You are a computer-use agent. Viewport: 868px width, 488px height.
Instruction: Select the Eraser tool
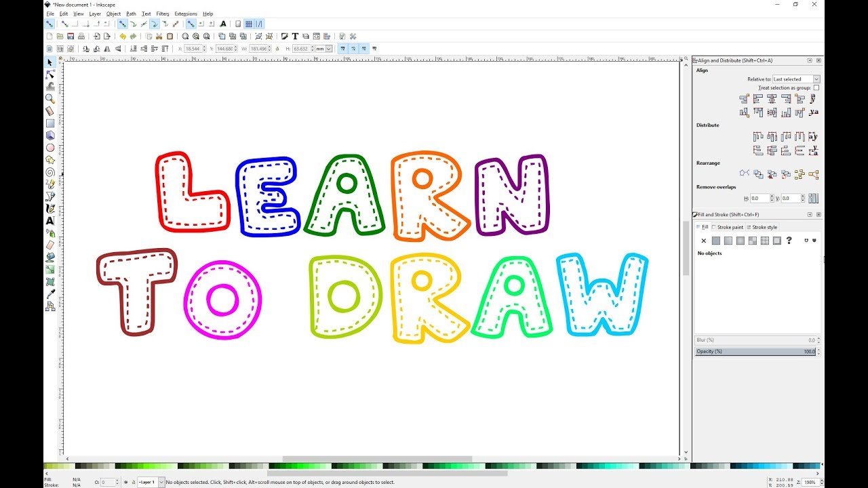coord(50,245)
